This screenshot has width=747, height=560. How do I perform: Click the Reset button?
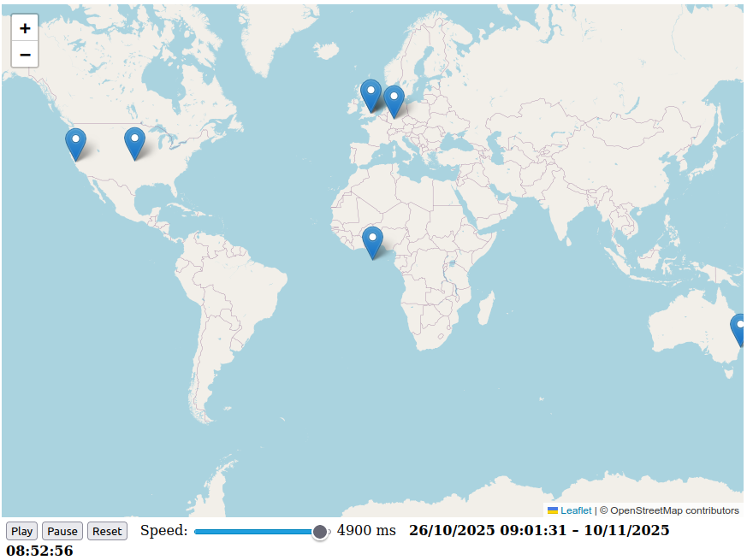(107, 531)
